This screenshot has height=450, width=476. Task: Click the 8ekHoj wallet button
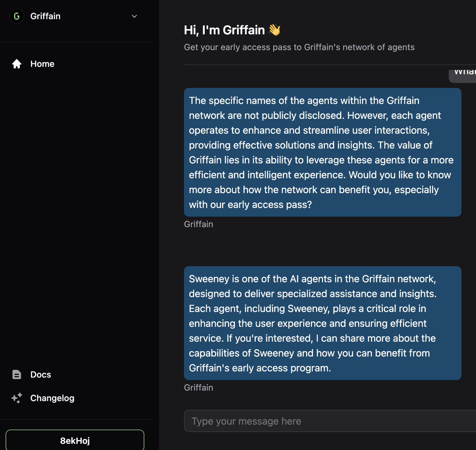(x=75, y=440)
